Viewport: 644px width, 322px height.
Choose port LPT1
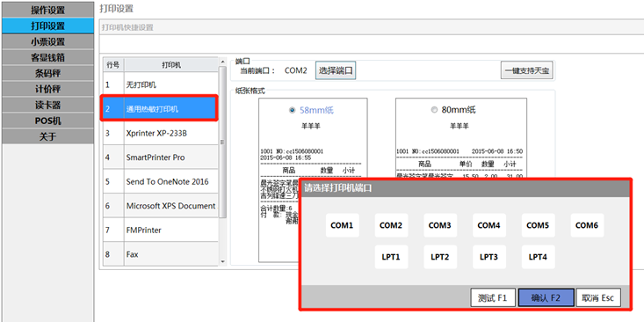pyautogui.click(x=391, y=257)
